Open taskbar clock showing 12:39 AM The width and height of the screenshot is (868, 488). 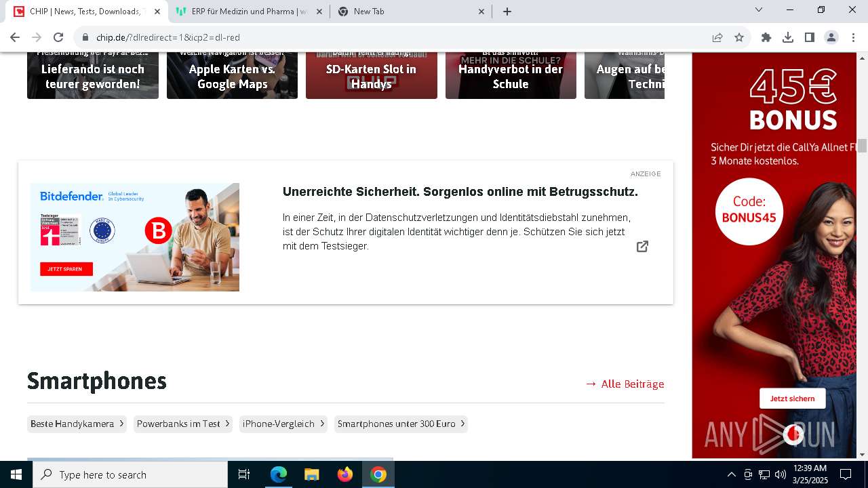(x=810, y=474)
